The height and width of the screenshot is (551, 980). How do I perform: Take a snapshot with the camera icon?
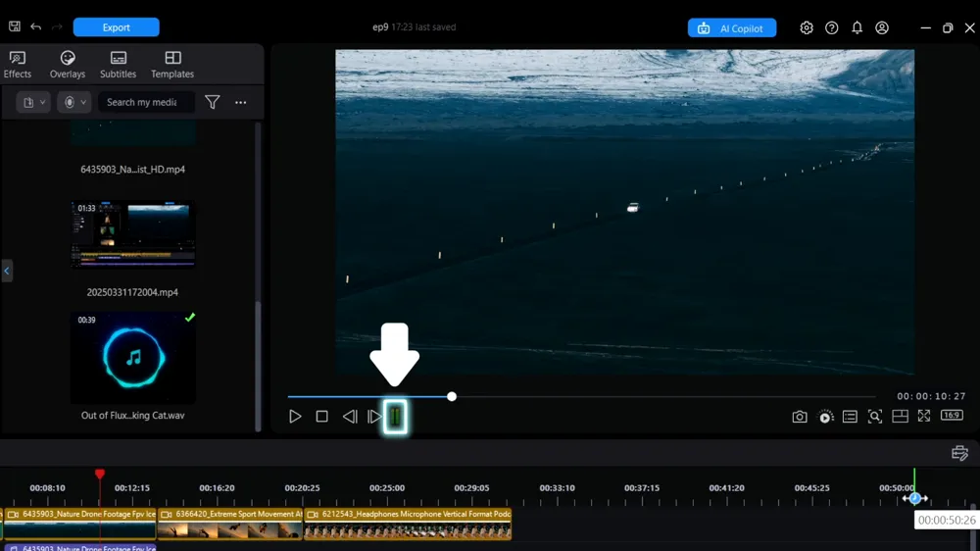tap(800, 417)
